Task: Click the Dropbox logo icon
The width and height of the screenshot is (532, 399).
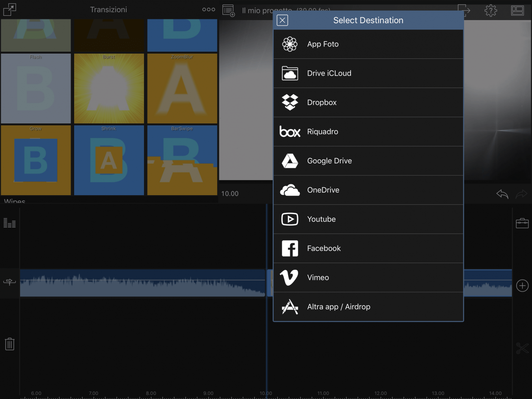Action: click(x=290, y=103)
